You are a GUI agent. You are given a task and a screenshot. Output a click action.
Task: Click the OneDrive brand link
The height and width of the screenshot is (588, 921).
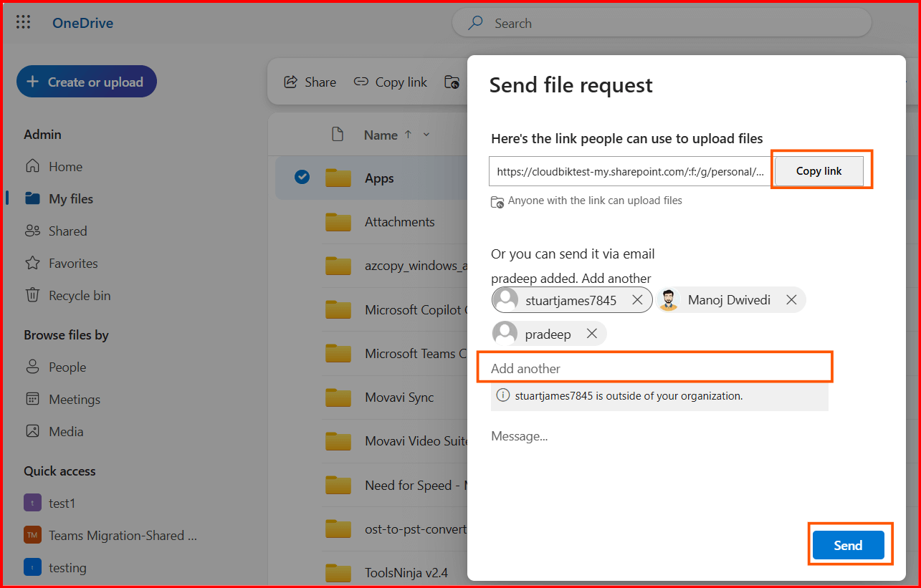82,24
